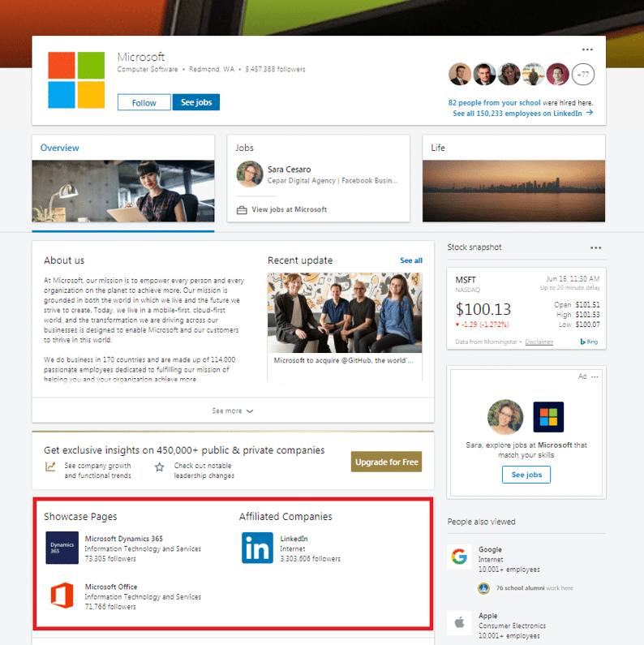644x645 pixels.
Task: Click the 5,457,388 followers text
Action: pos(275,69)
